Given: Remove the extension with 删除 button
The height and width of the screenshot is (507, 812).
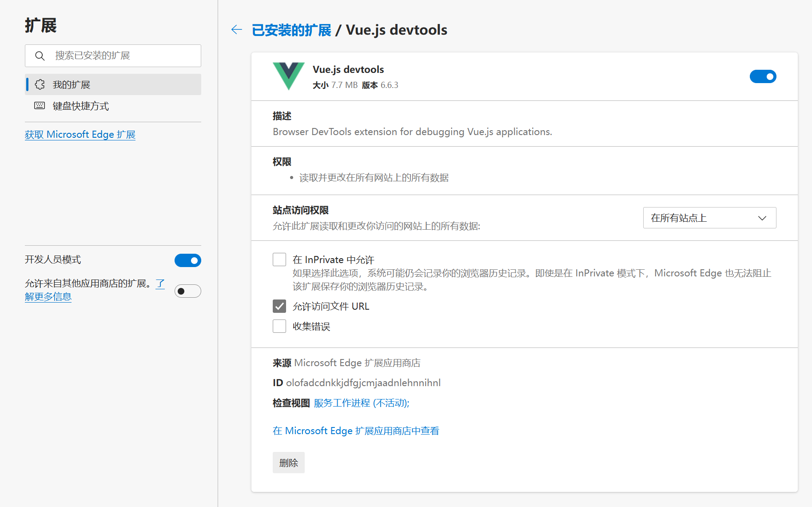Looking at the screenshot, I should point(289,463).
